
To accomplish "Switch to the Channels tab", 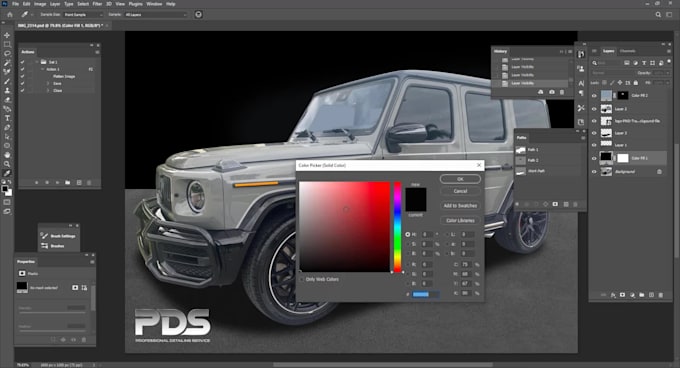I will pos(627,51).
